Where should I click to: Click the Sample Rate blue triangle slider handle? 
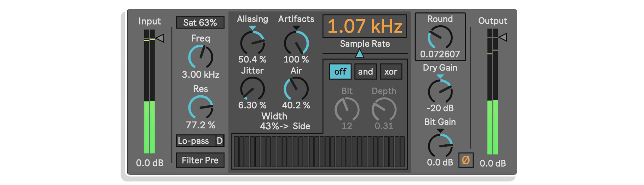(x=360, y=53)
